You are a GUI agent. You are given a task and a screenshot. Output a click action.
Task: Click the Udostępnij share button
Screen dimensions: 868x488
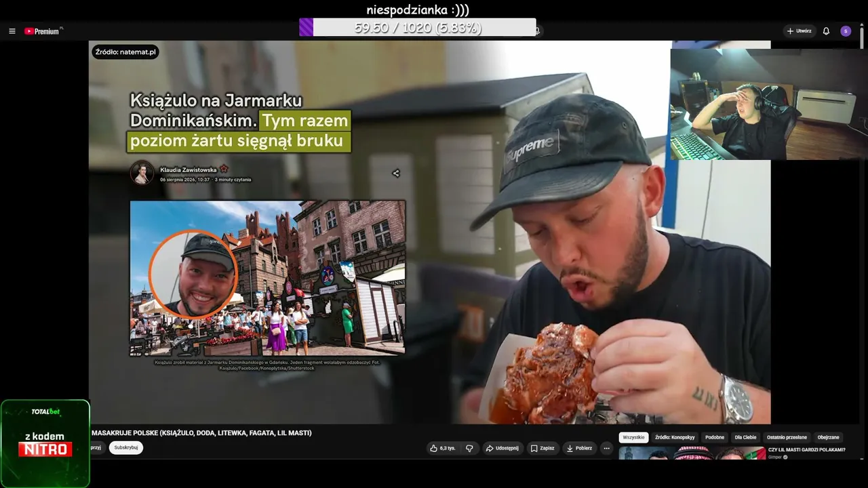[x=502, y=448]
